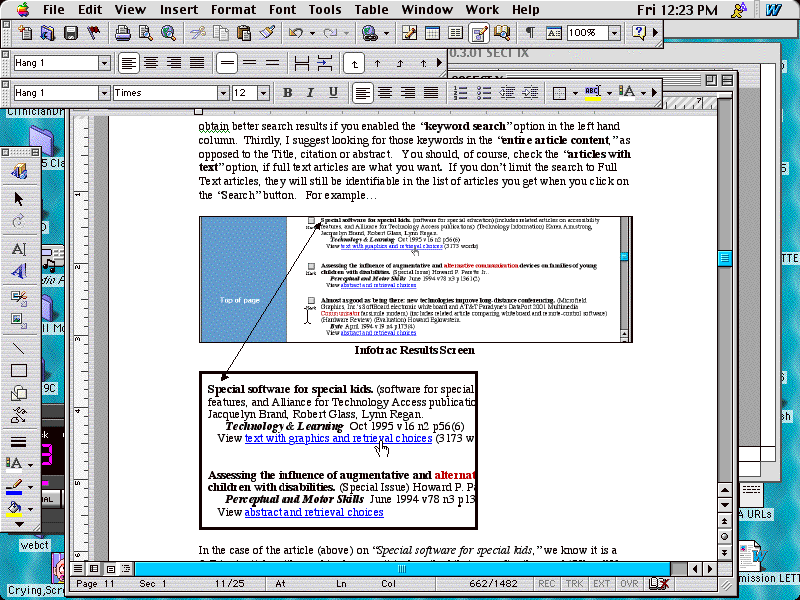Screen dimensions: 800x600
Task: Cut selection with the scissors icon
Action: 198,33
